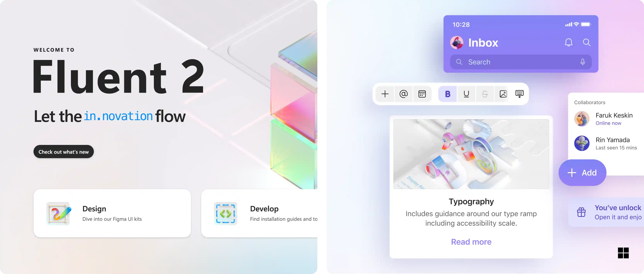
Task: Click the Insert image icon
Action: tap(503, 94)
